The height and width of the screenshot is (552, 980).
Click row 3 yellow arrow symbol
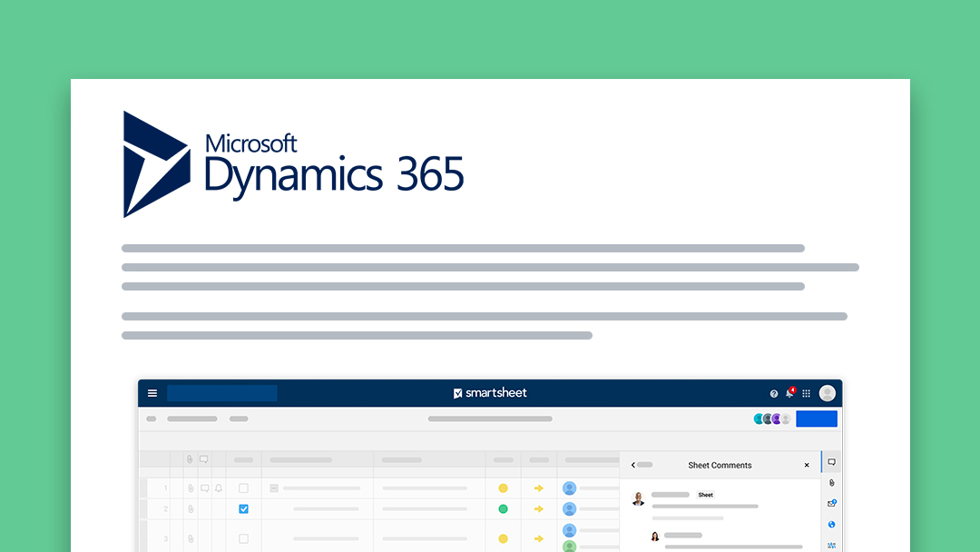click(x=539, y=539)
